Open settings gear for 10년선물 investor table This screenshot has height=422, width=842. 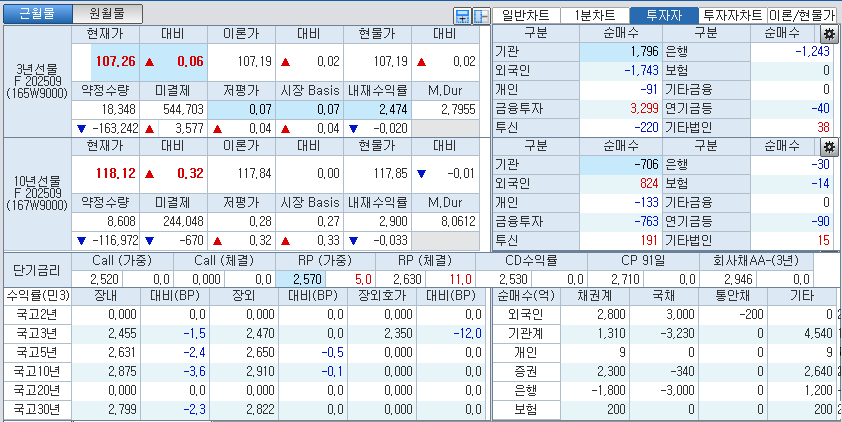(x=829, y=147)
